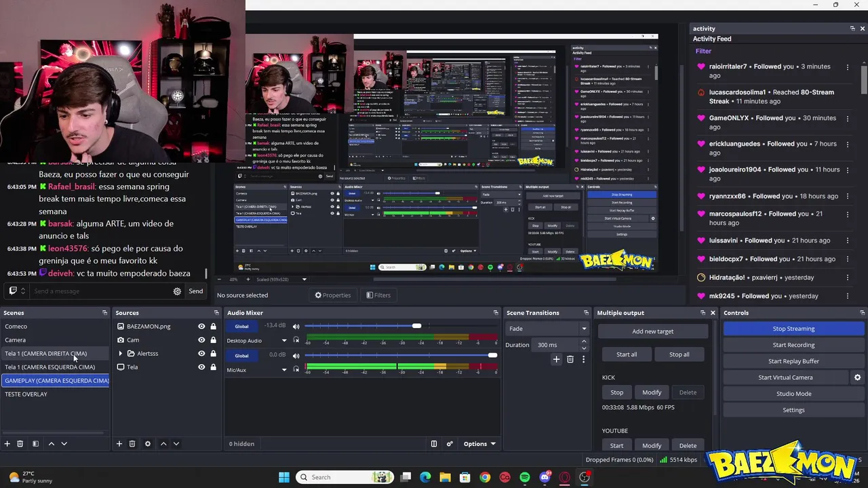Mute Mic/Aux speaker icon

[296, 355]
